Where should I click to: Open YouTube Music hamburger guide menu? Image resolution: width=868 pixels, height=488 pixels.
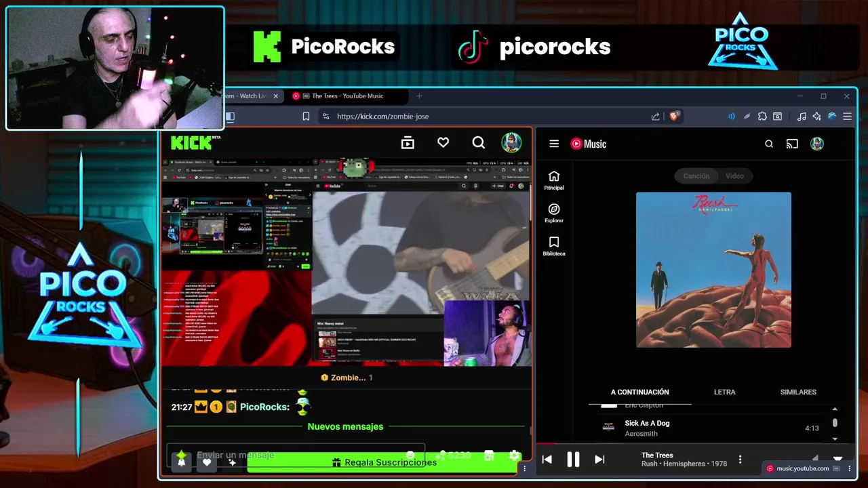pos(554,144)
